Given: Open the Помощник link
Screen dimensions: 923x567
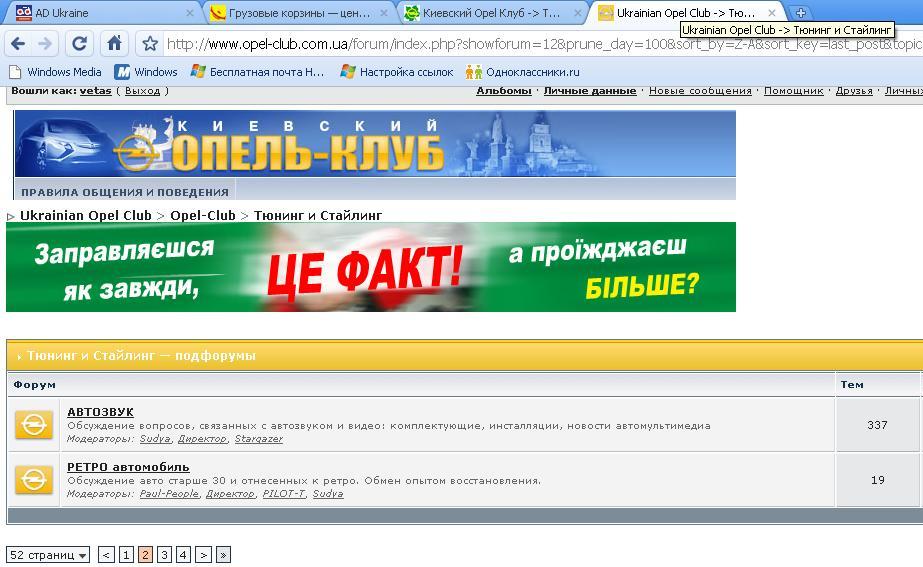Looking at the screenshot, I should [x=793, y=91].
